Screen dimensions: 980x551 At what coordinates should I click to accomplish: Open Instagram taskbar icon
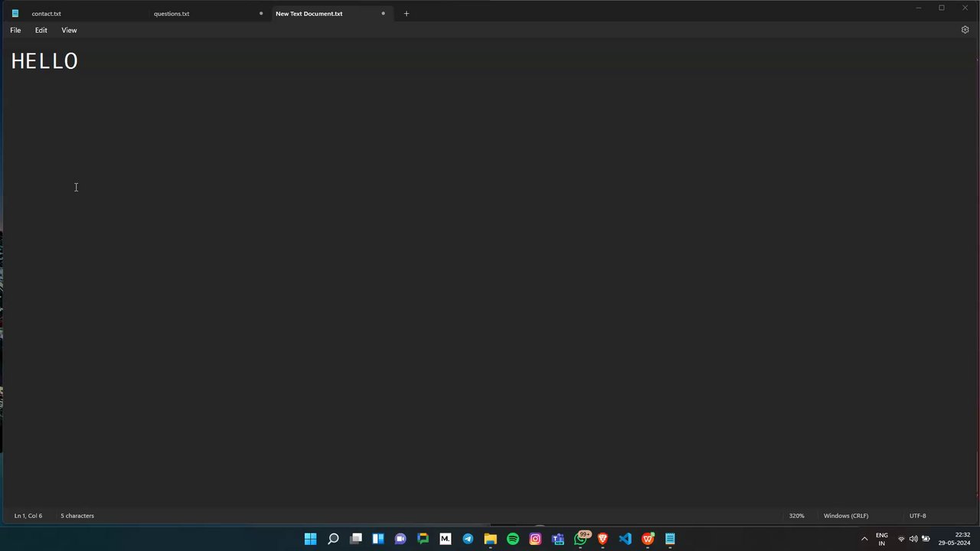(x=535, y=539)
